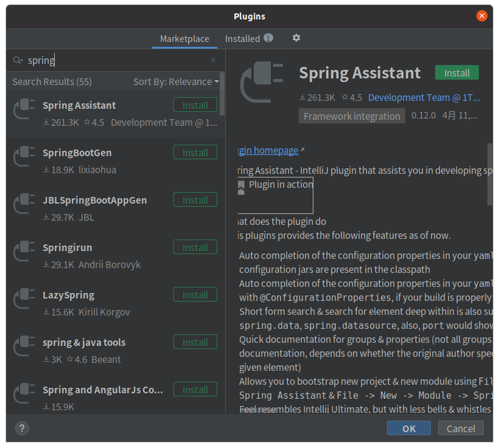The image size is (499, 448).
Task: Install Spring Assistant from the results list
Action: coord(195,105)
